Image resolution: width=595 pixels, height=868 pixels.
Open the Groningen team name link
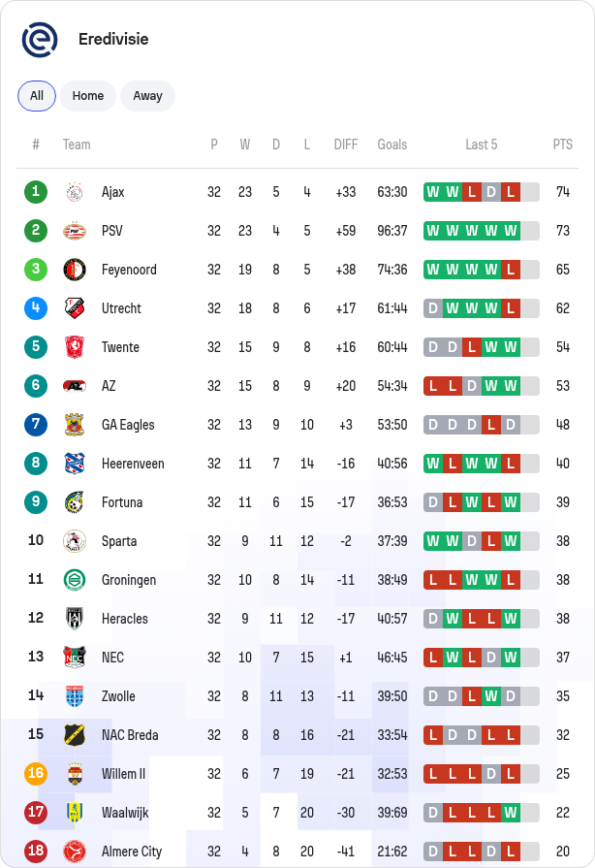[129, 580]
